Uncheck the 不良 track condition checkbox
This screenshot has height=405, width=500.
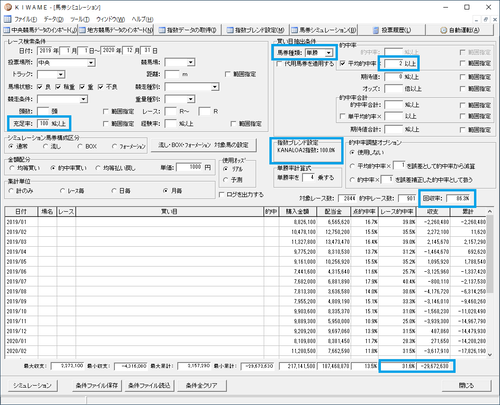101,87
